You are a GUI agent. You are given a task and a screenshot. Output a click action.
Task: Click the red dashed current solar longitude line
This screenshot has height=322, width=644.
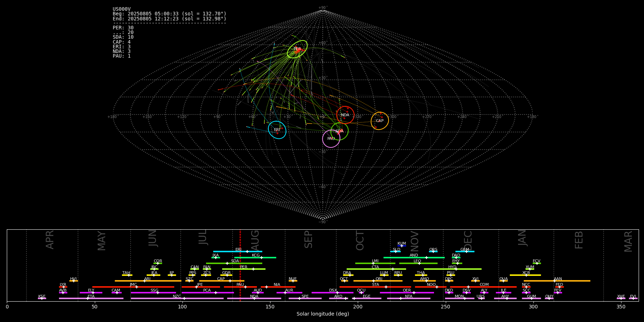240,265
